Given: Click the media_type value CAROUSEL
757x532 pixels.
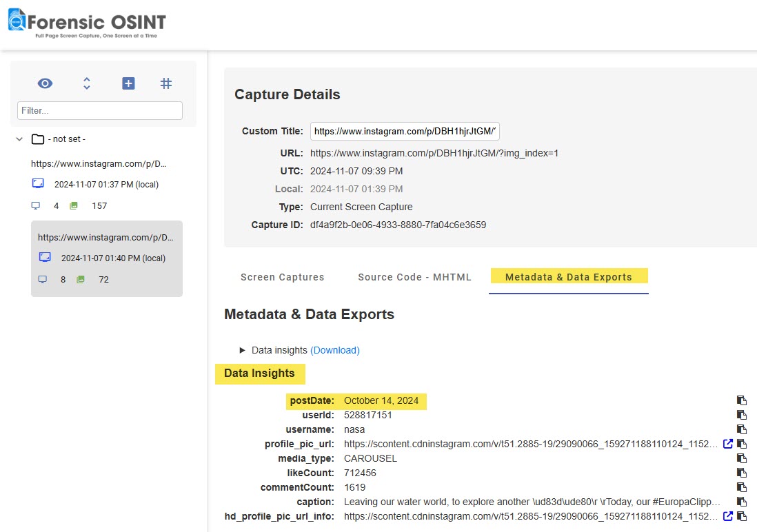Looking at the screenshot, I should point(370,459).
